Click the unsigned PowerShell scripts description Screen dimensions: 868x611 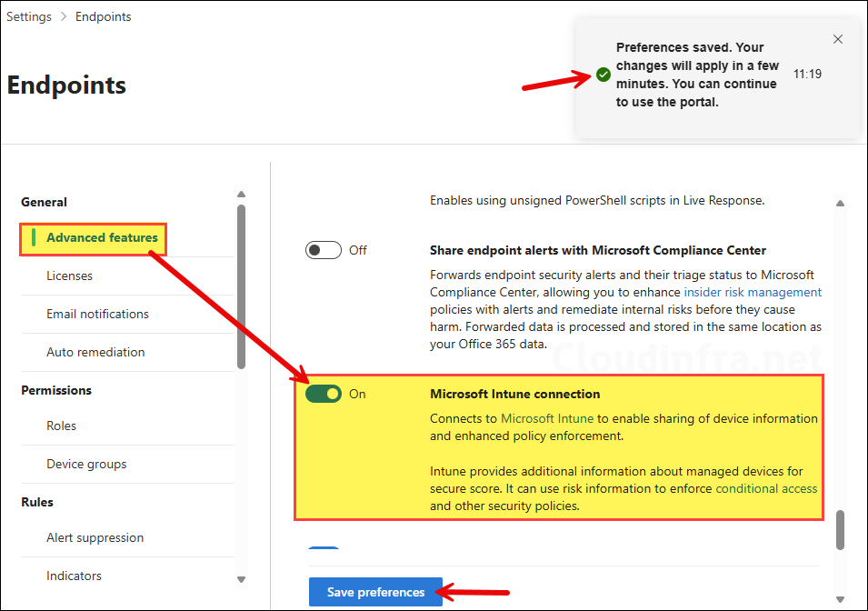tap(597, 201)
